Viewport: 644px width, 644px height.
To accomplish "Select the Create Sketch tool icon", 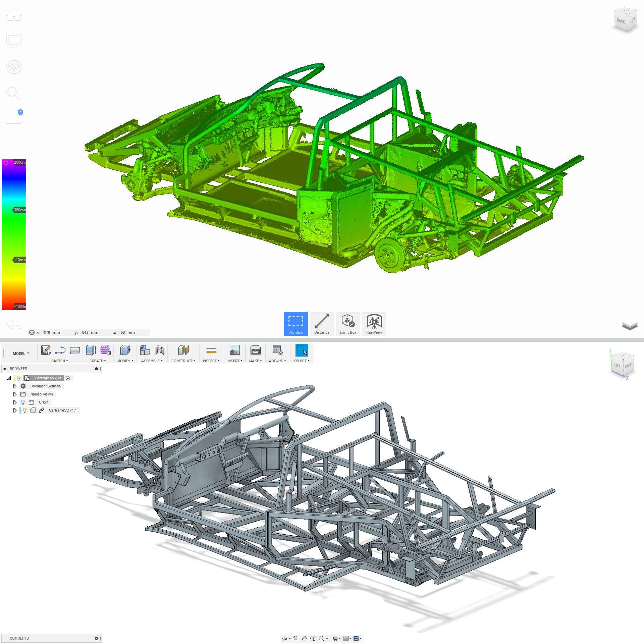I will pyautogui.click(x=46, y=350).
